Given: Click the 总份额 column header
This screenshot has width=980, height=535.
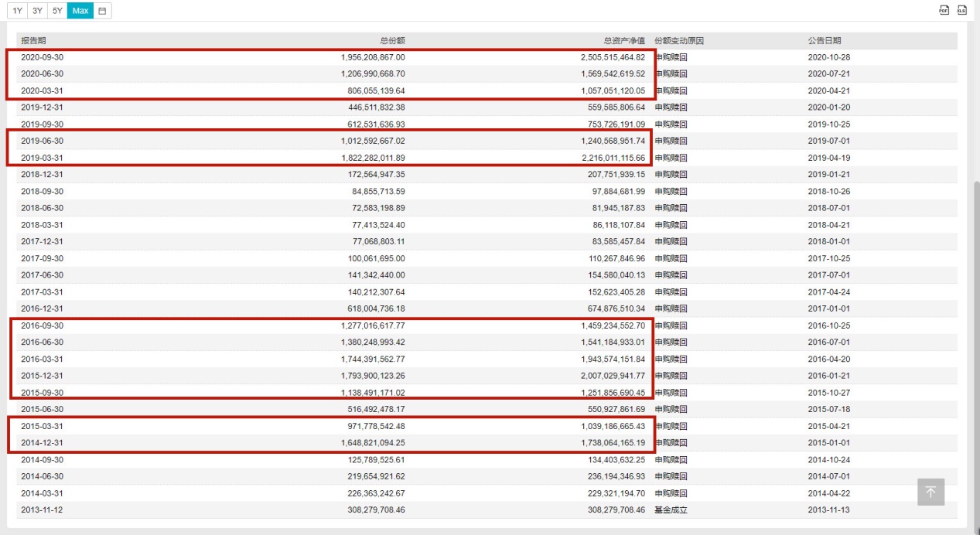Looking at the screenshot, I should [x=392, y=40].
